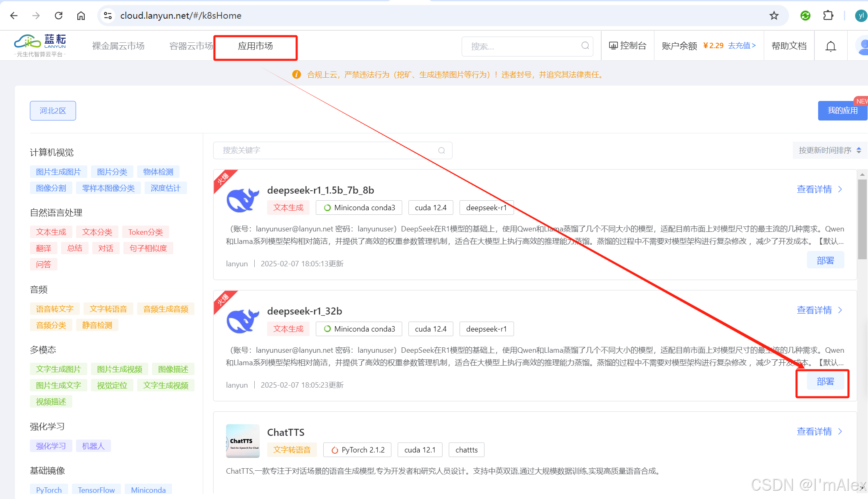Select the 问答 category tag
This screenshot has width=868, height=499.
pyautogui.click(x=44, y=265)
